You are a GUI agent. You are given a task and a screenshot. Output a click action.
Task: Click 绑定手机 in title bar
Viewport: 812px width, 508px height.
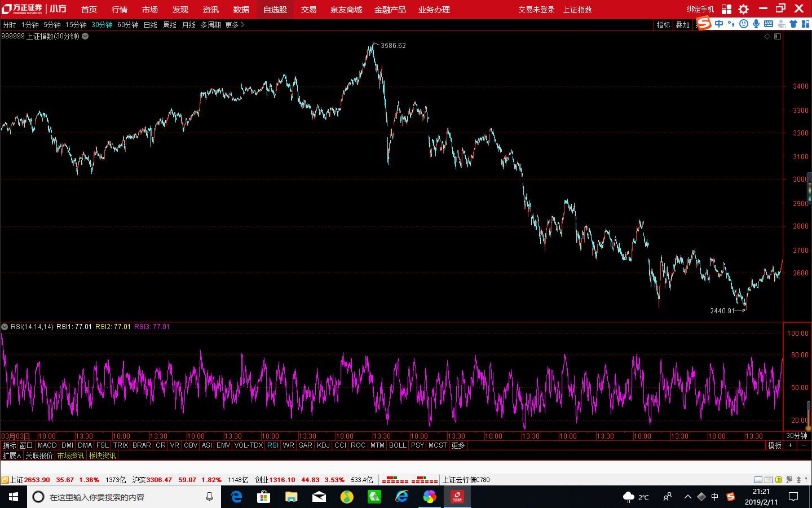tap(700, 10)
